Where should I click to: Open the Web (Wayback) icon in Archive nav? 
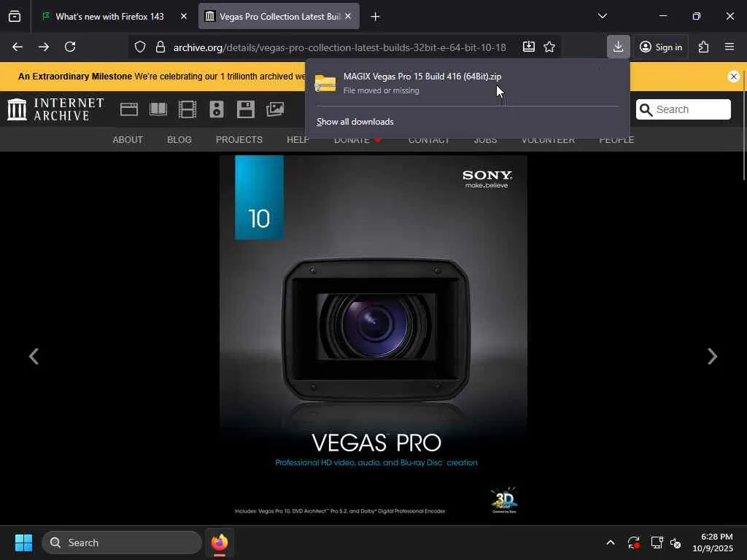point(129,109)
